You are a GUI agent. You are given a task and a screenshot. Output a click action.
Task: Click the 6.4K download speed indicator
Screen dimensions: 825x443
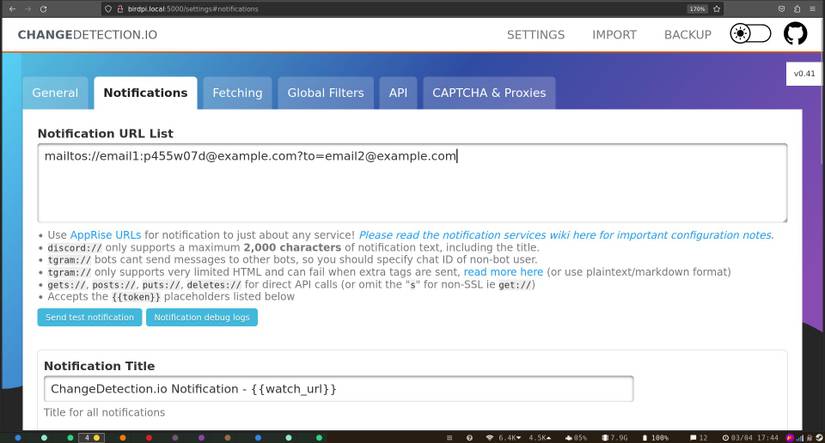point(510,438)
